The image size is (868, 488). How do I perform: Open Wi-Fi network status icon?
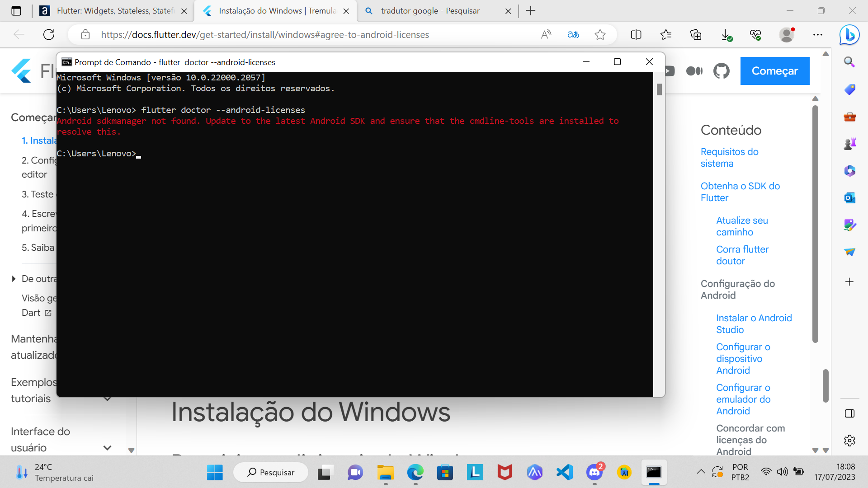point(766,472)
